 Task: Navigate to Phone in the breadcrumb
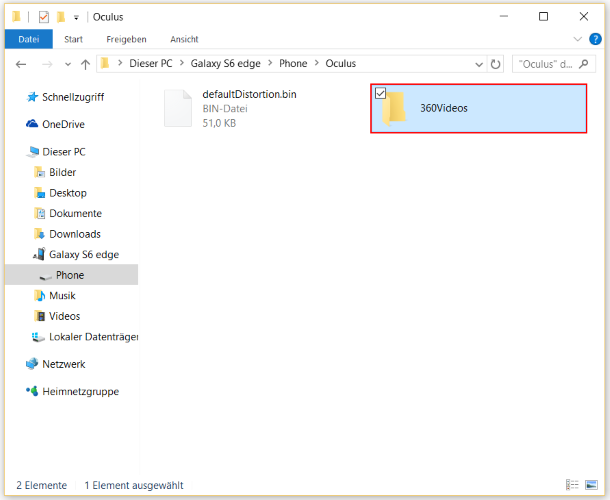point(293,63)
